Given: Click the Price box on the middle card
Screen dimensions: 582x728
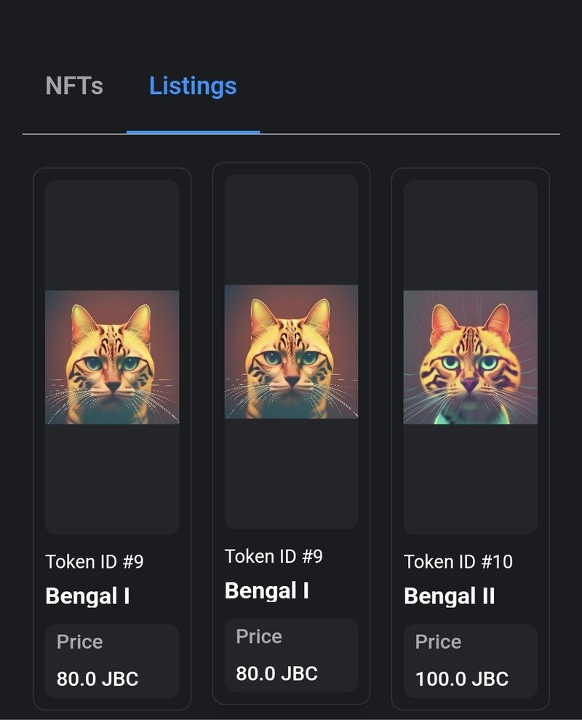Looking at the screenshot, I should pyautogui.click(x=291, y=655).
